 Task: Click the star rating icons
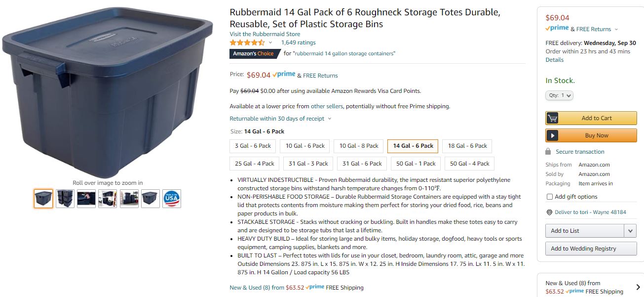(247, 43)
